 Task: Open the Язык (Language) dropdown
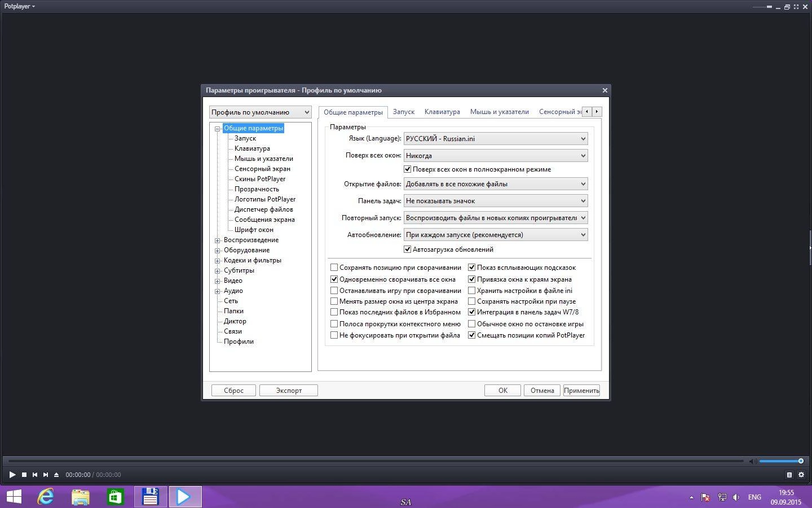(x=496, y=139)
